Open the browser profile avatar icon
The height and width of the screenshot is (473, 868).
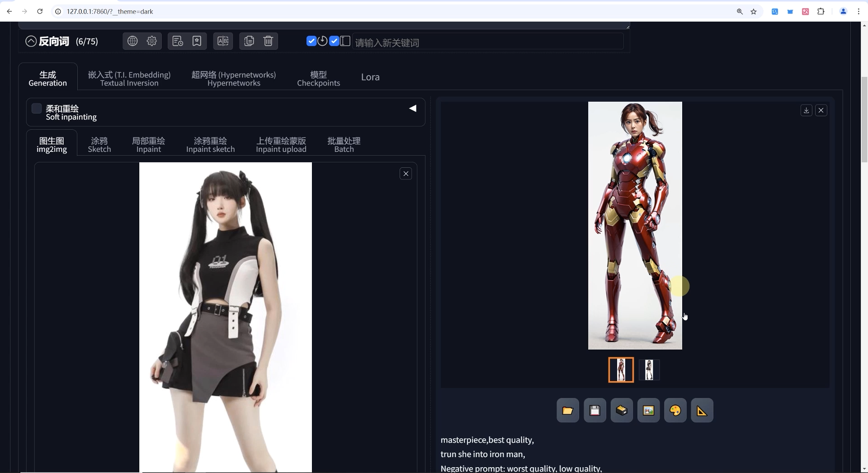pyautogui.click(x=843, y=12)
